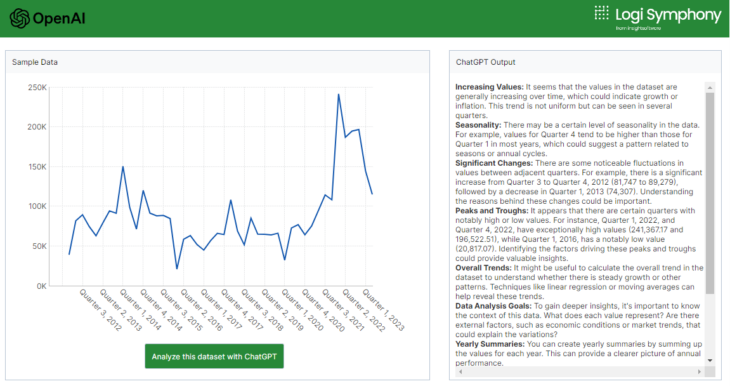730x386 pixels.
Task: Click the Quarter 4, 2020 axis label
Action: pyautogui.click(x=323, y=310)
